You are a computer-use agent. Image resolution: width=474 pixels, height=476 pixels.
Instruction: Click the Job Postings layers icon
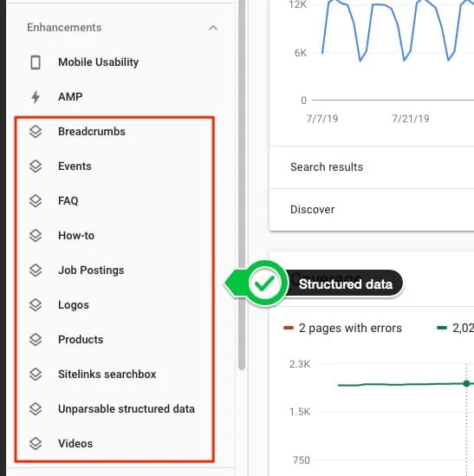click(36, 271)
